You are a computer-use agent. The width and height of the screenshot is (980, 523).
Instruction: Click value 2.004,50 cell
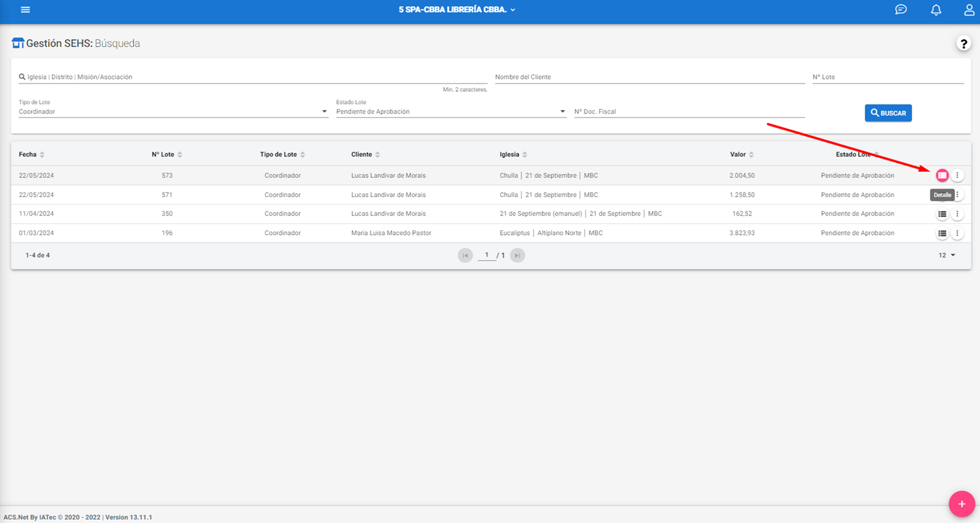tap(742, 175)
